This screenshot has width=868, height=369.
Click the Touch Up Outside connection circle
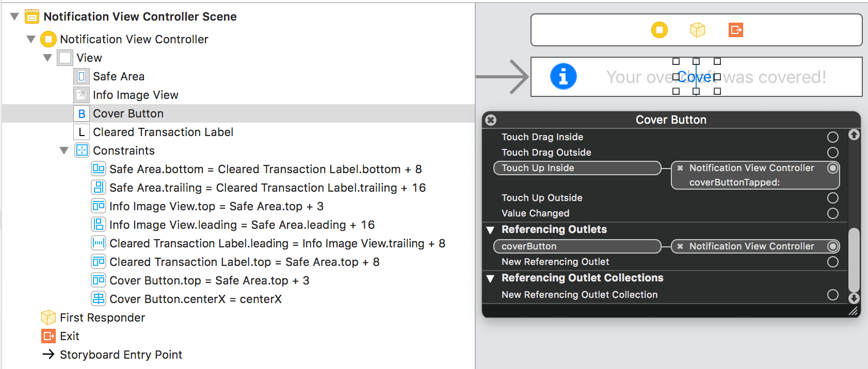(832, 198)
